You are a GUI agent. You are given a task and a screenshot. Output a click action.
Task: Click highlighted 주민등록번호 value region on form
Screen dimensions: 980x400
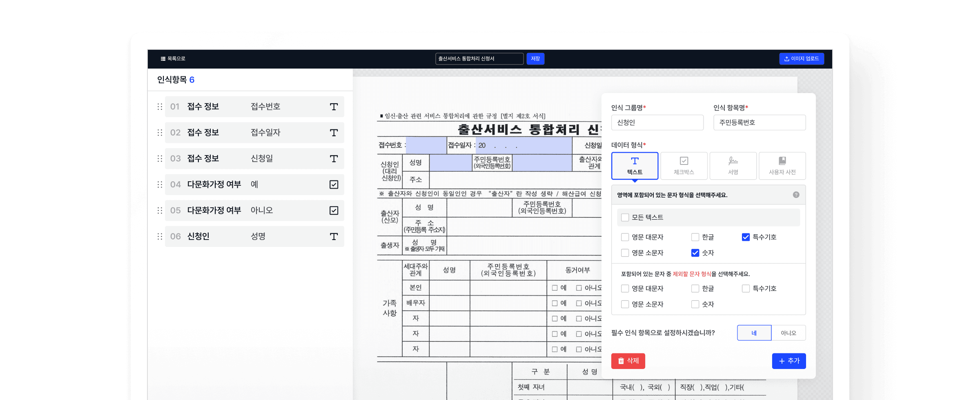pyautogui.click(x=542, y=162)
